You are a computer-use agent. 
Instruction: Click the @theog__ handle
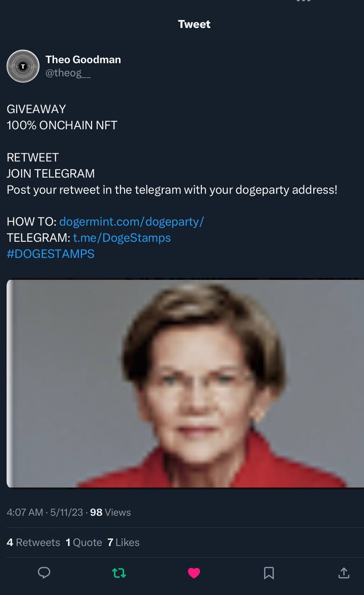coord(68,73)
